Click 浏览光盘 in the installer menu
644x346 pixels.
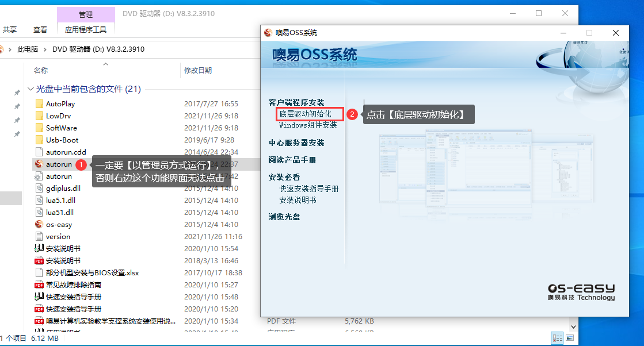pyautogui.click(x=284, y=217)
